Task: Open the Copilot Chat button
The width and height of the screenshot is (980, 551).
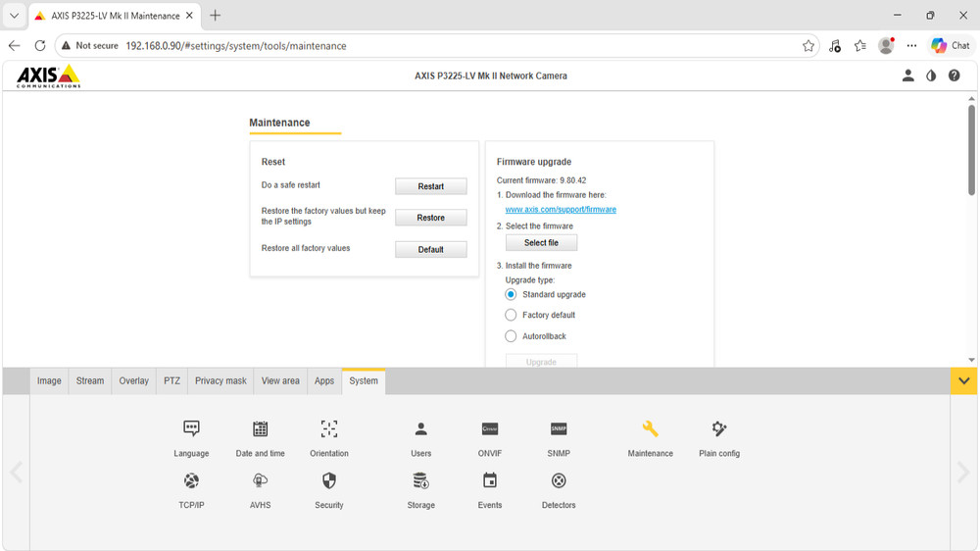Action: coord(951,46)
